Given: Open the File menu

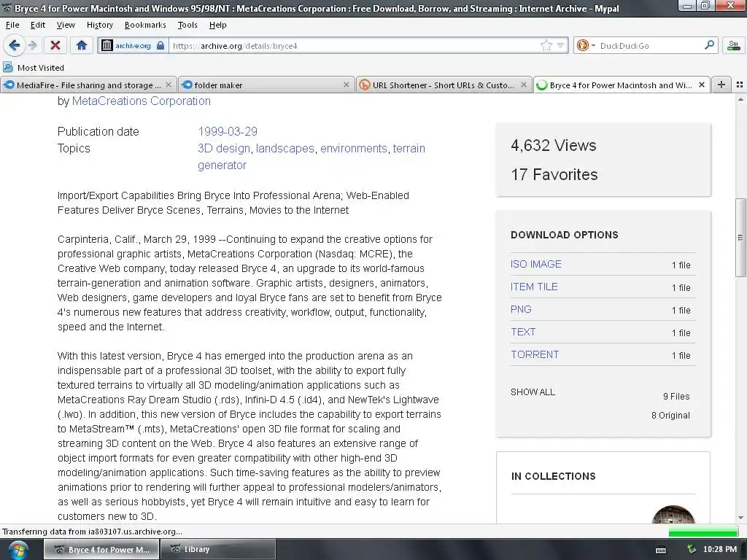Looking at the screenshot, I should 12,25.
